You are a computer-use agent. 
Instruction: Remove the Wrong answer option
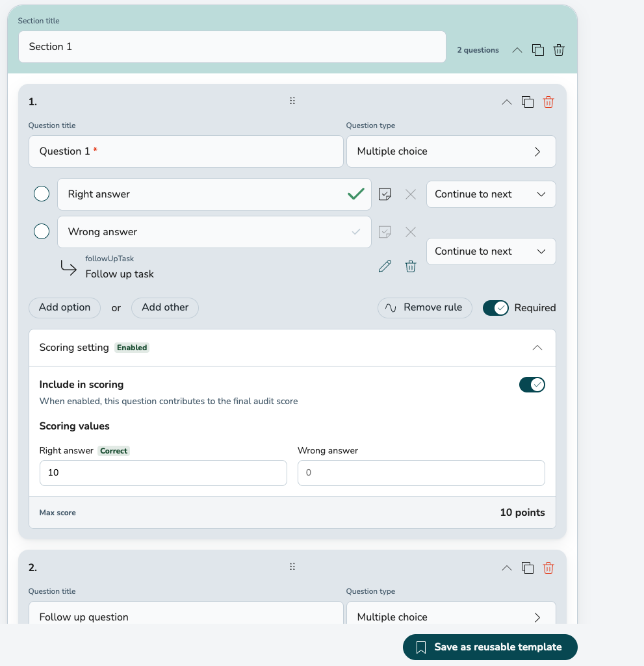point(410,232)
